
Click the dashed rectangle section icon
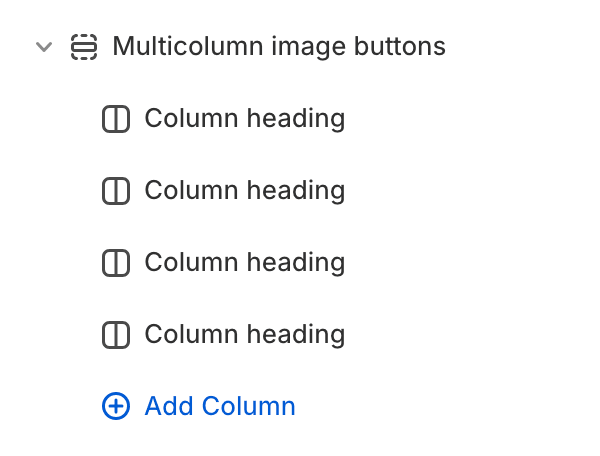84,47
